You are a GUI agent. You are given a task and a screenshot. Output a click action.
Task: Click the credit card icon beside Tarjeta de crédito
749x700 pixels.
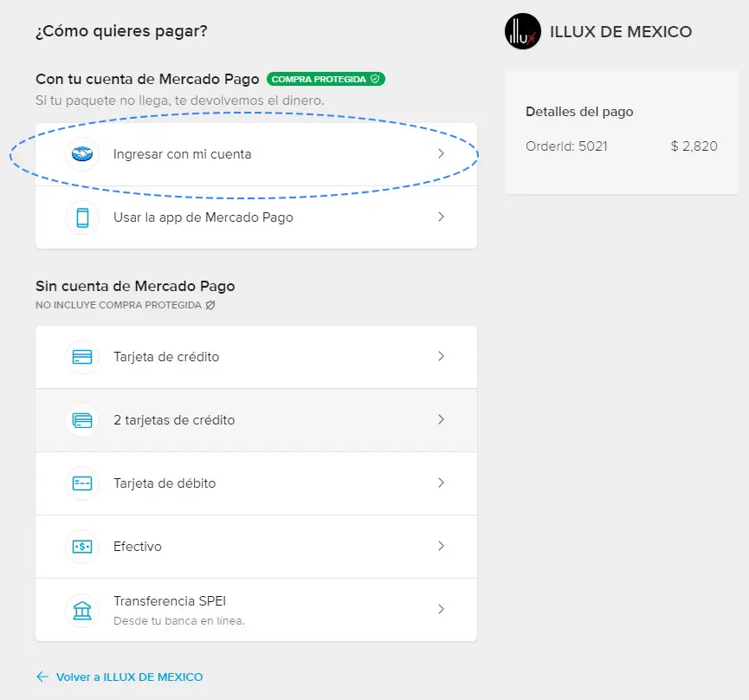coord(82,357)
